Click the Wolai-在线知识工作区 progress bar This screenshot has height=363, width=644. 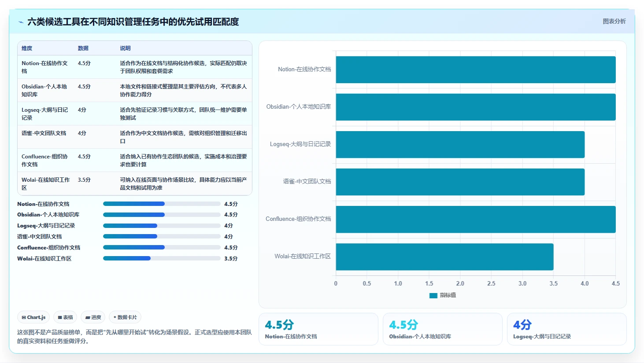162,258
